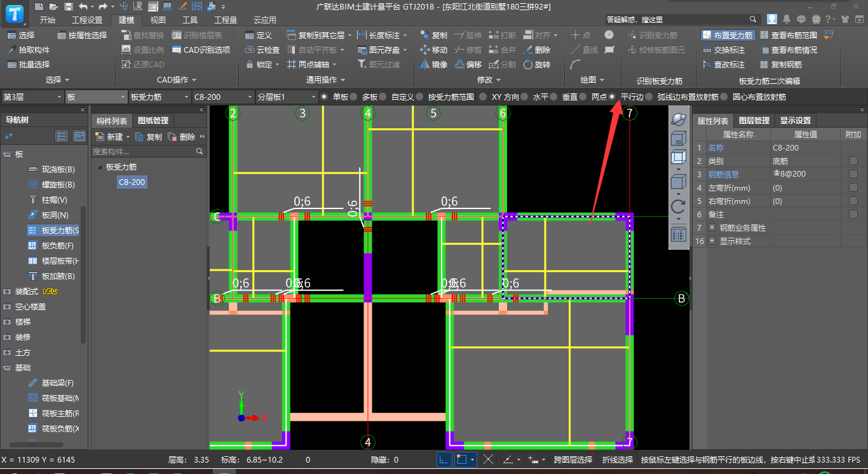
Task: Open the 第3层 floor dropdown
Action: (x=32, y=97)
